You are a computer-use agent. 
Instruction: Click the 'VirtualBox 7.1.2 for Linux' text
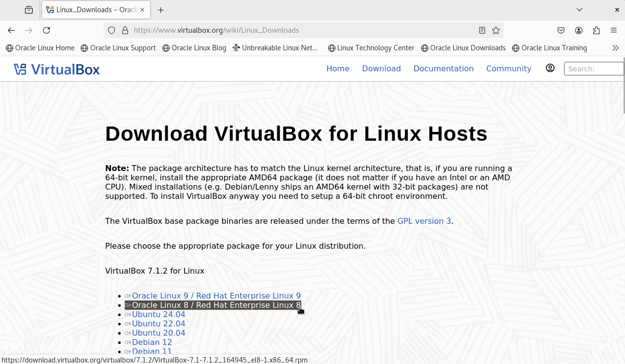click(155, 271)
